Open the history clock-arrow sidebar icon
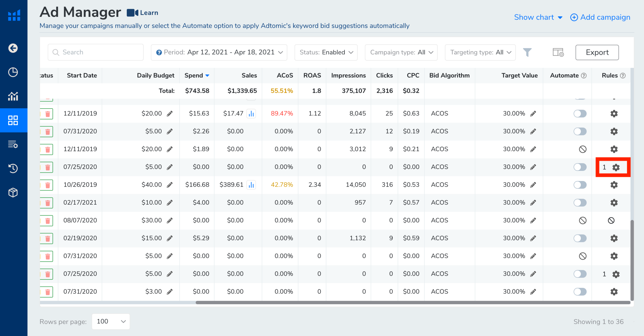This screenshot has width=644, height=336. click(13, 168)
